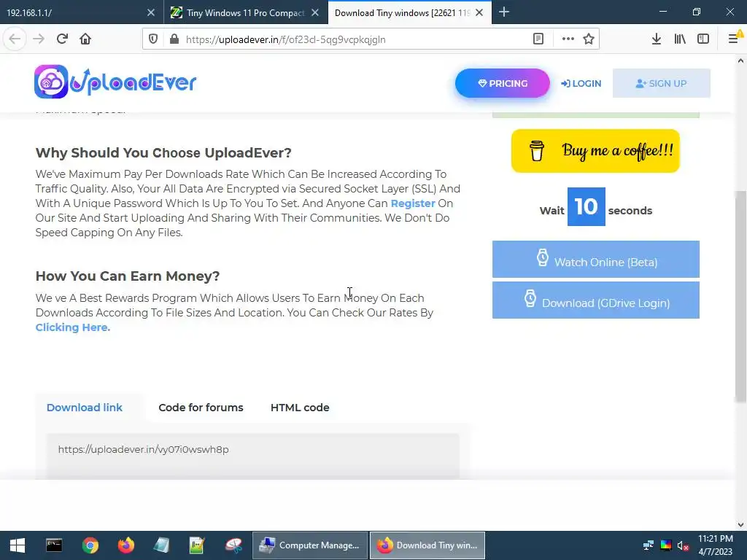Click the 10 seconds countdown box
Image resolution: width=747 pixels, height=560 pixels.
pyautogui.click(x=586, y=206)
